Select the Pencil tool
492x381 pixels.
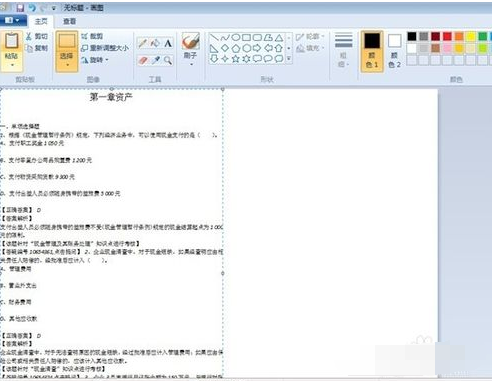pyautogui.click(x=143, y=43)
